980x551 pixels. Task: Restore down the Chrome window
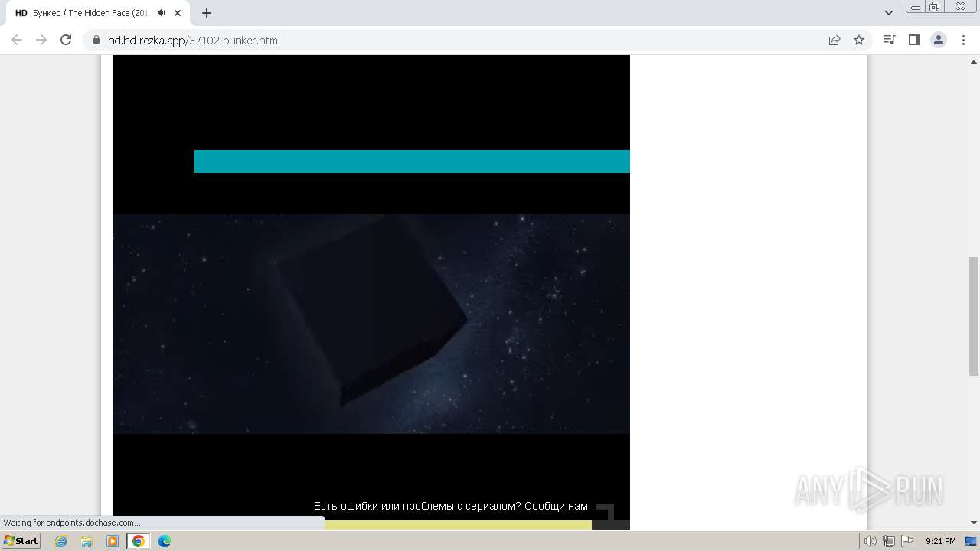pyautogui.click(x=935, y=7)
